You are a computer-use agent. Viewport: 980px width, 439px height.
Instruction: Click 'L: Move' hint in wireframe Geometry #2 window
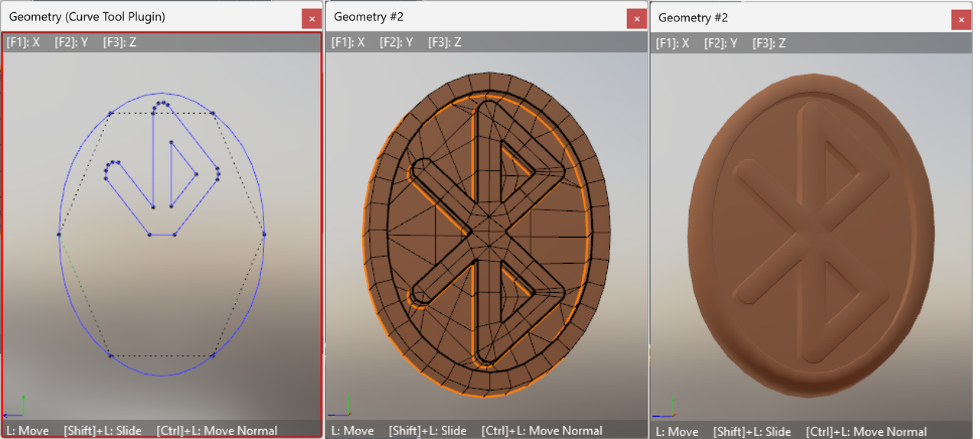(x=353, y=431)
